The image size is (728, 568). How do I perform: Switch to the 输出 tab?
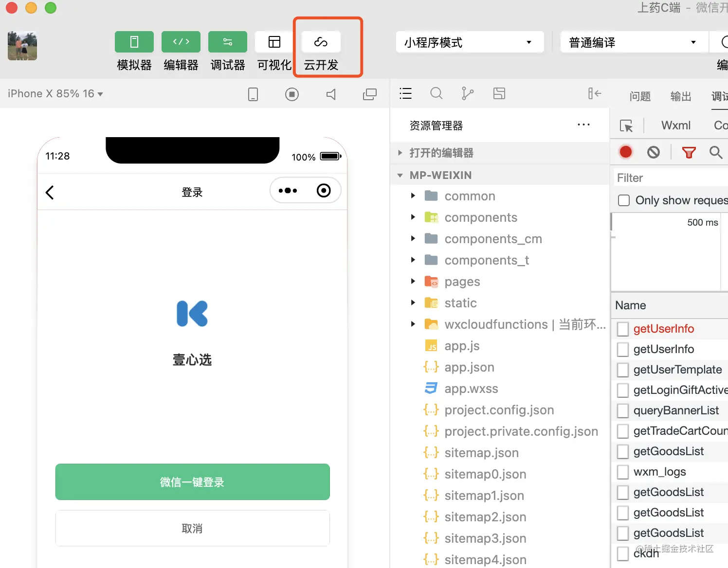click(681, 96)
